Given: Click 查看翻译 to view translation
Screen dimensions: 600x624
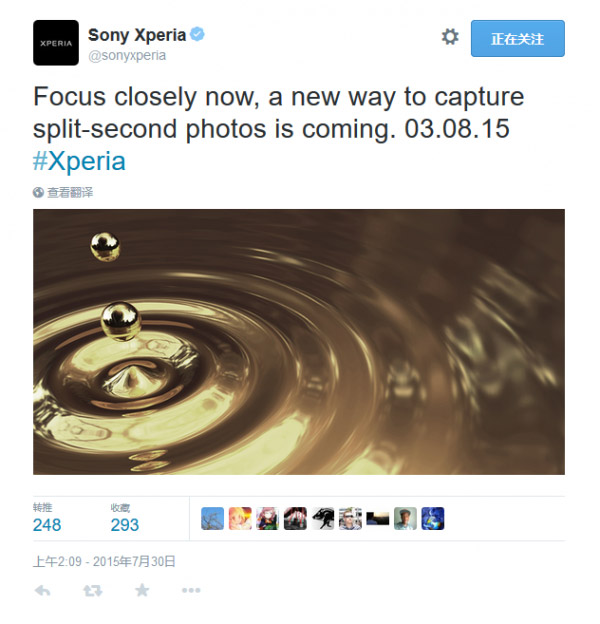Looking at the screenshot, I should [x=69, y=192].
